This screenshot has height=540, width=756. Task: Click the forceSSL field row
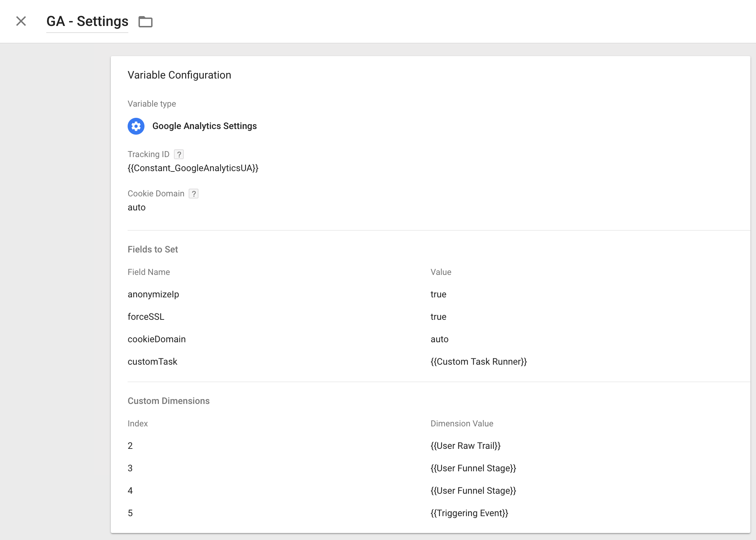146,317
